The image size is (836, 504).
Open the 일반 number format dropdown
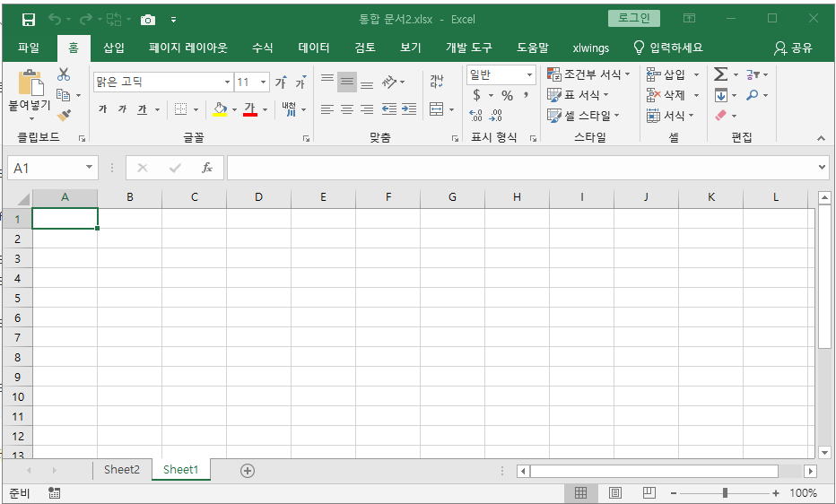[x=529, y=74]
